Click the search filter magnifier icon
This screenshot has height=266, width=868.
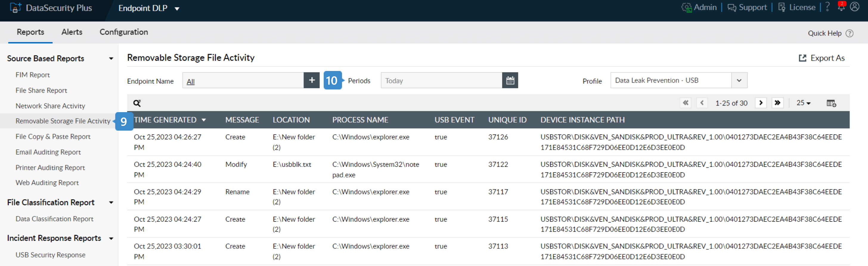[x=137, y=103]
